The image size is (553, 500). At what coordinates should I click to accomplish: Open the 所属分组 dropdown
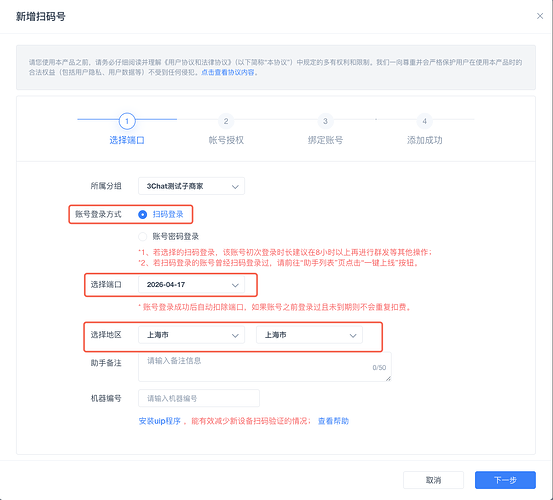tap(191, 186)
